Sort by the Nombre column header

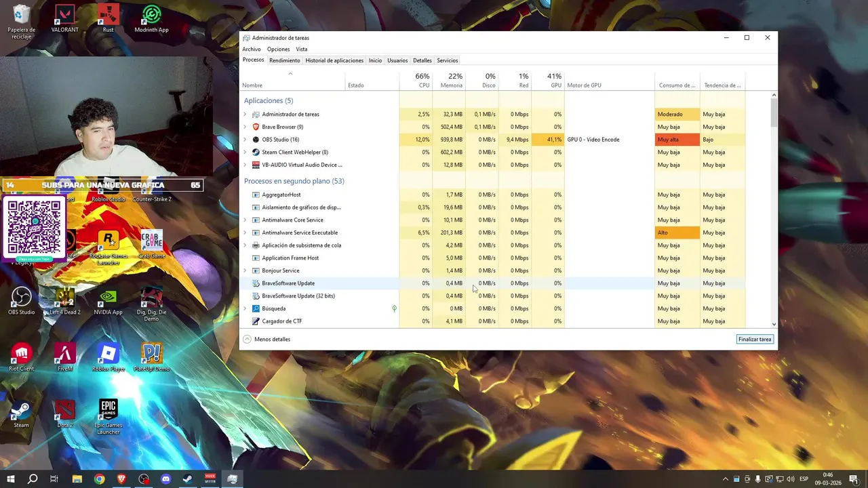click(x=292, y=80)
